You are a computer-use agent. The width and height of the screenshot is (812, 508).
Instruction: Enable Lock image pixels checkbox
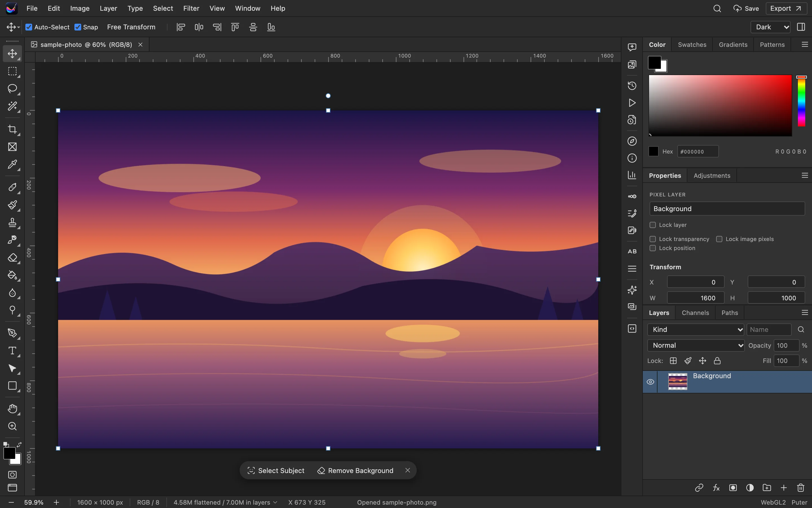tap(719, 239)
